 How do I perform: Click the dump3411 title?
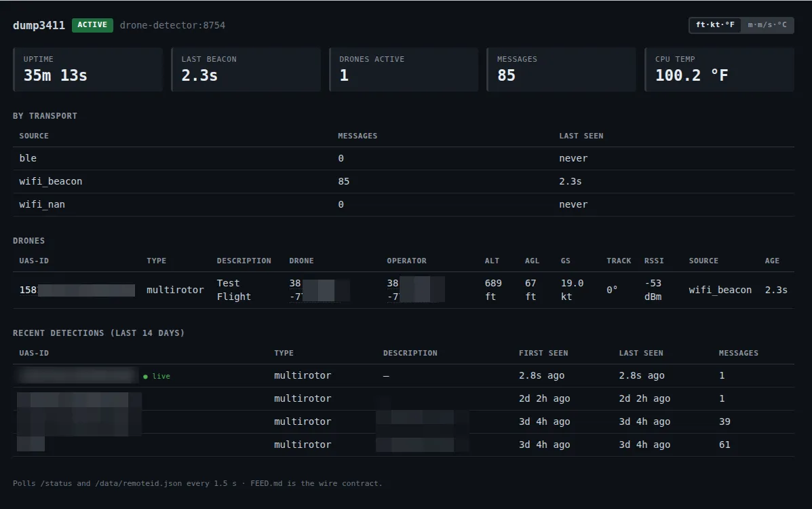(39, 25)
